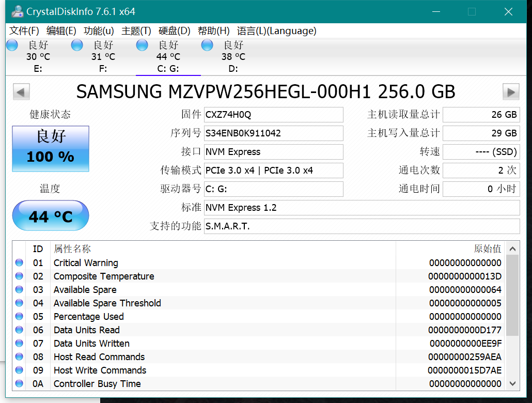532x403 pixels.
Task: Click the 良好 100 % health status button
Action: click(x=51, y=149)
